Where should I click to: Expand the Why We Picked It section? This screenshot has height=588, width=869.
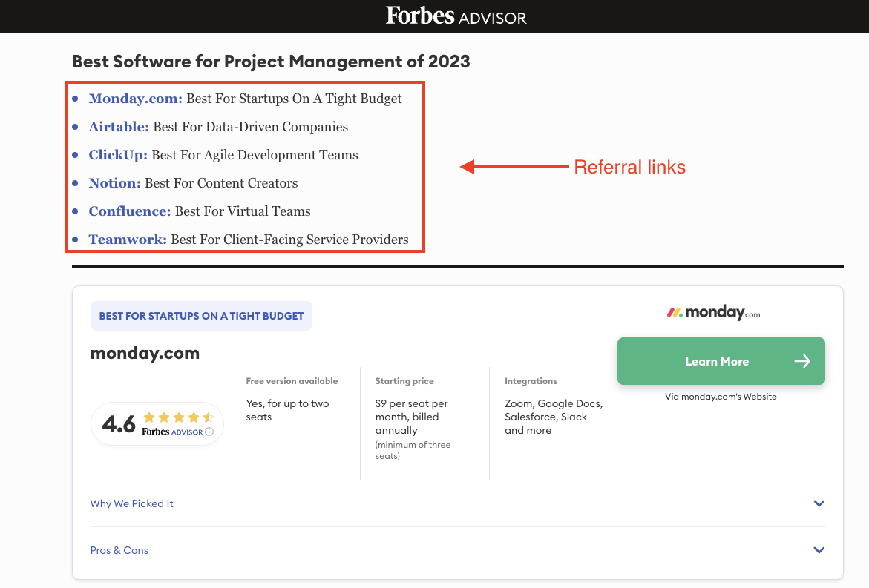coord(457,503)
